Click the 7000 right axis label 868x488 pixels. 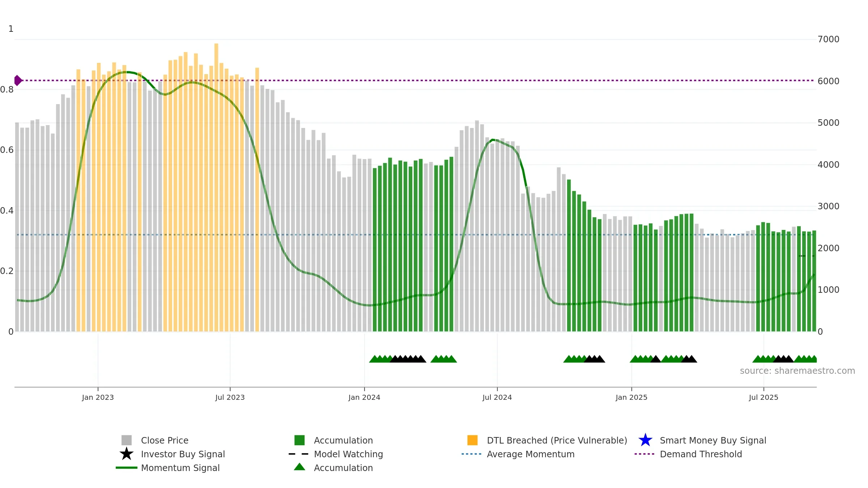(829, 39)
